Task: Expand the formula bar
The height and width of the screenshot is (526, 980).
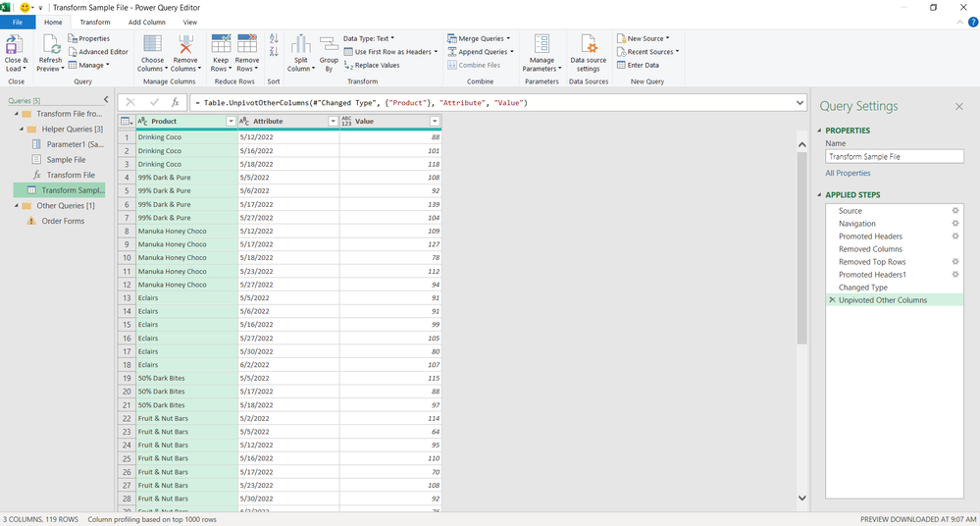Action: (x=799, y=103)
